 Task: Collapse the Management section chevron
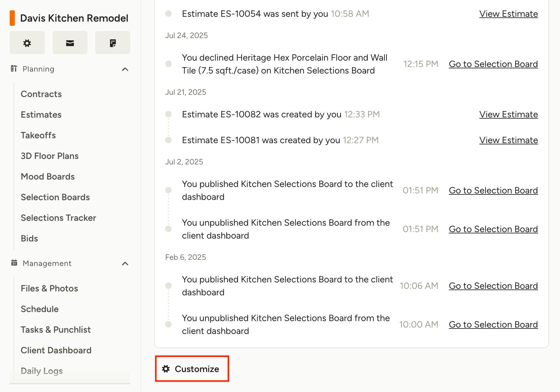(125, 264)
